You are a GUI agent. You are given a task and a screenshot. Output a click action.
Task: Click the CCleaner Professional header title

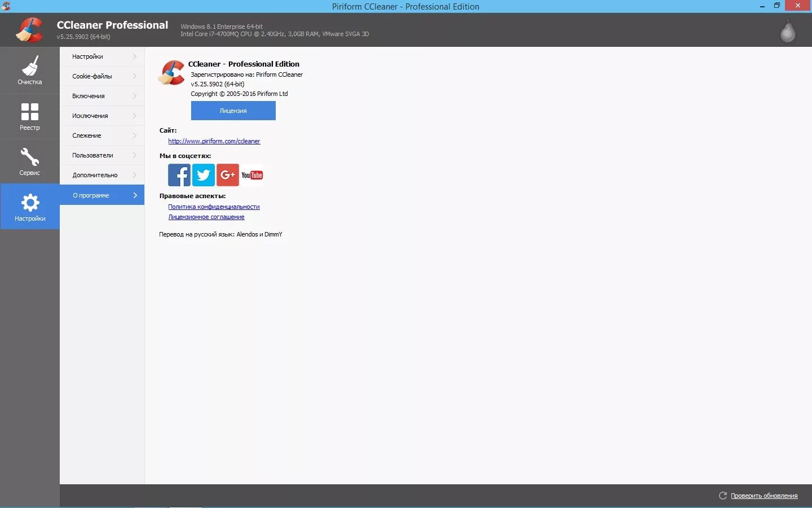point(112,25)
